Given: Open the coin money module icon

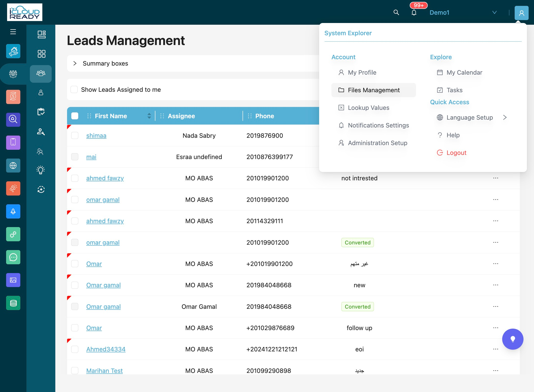Looking at the screenshot, I should [x=13, y=97].
